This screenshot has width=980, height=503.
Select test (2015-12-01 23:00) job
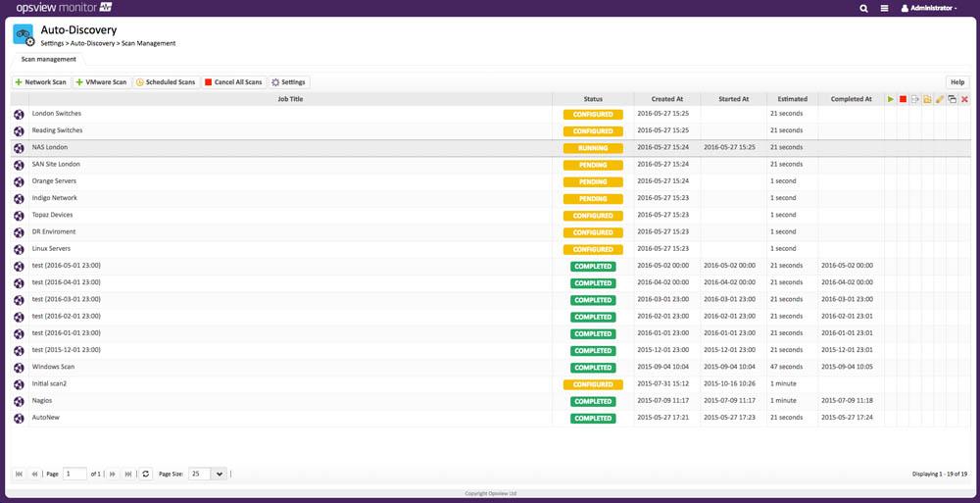[67, 350]
